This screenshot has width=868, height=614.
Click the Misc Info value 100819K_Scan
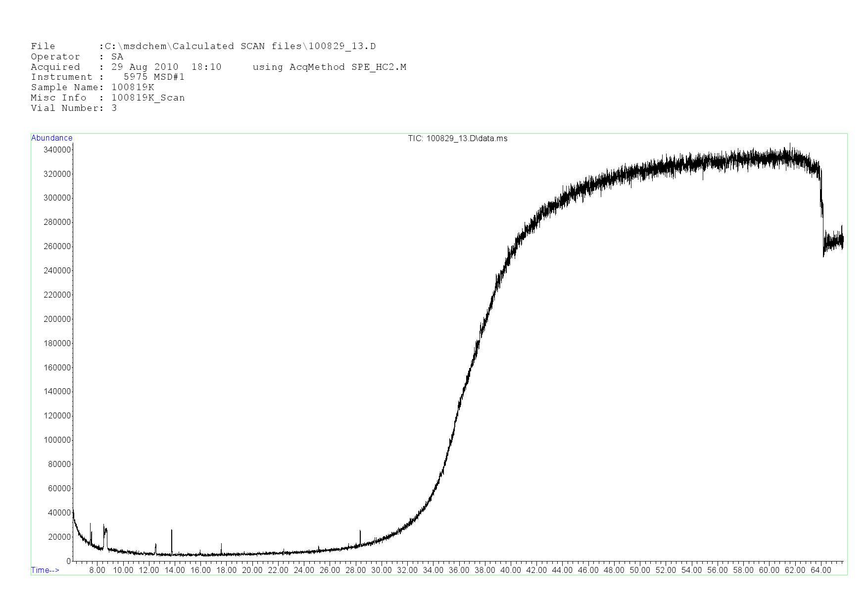[148, 98]
